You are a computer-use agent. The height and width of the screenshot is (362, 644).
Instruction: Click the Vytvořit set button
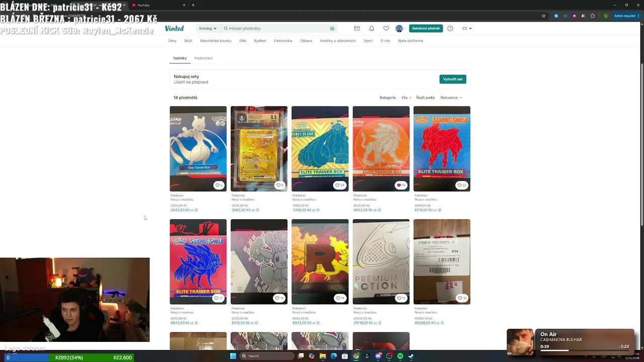click(x=453, y=79)
